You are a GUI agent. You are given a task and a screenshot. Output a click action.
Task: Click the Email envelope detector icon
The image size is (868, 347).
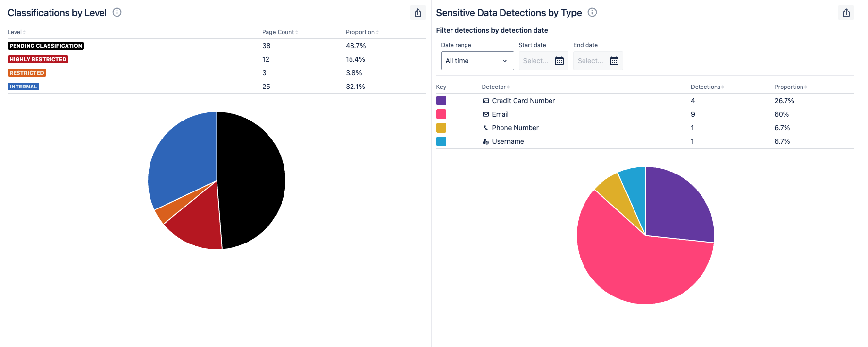pos(485,114)
